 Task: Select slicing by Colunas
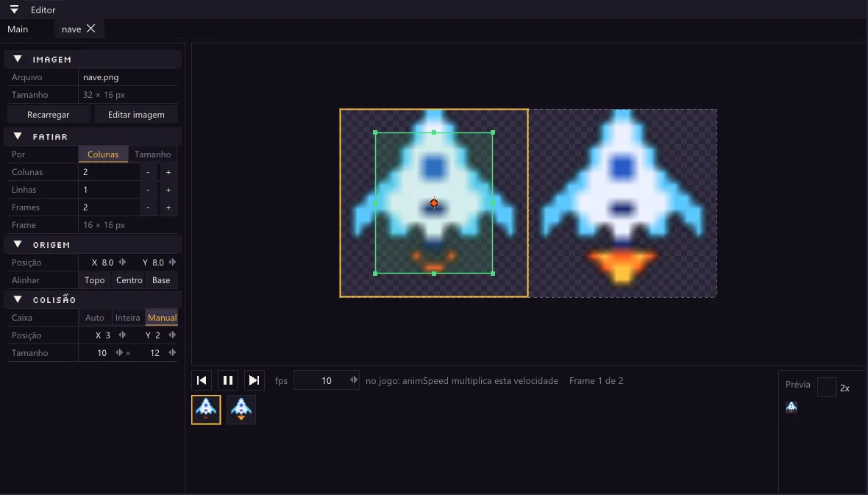[103, 154]
